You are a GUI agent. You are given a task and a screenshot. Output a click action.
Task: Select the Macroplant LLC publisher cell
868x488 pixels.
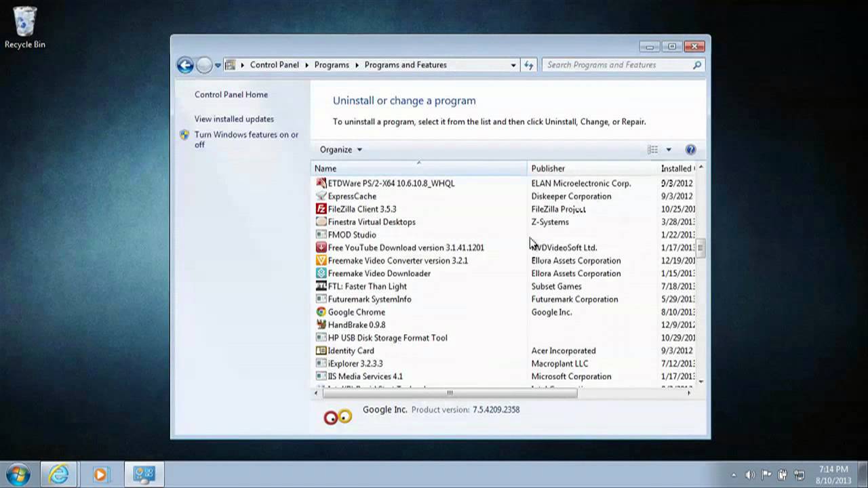pos(559,363)
